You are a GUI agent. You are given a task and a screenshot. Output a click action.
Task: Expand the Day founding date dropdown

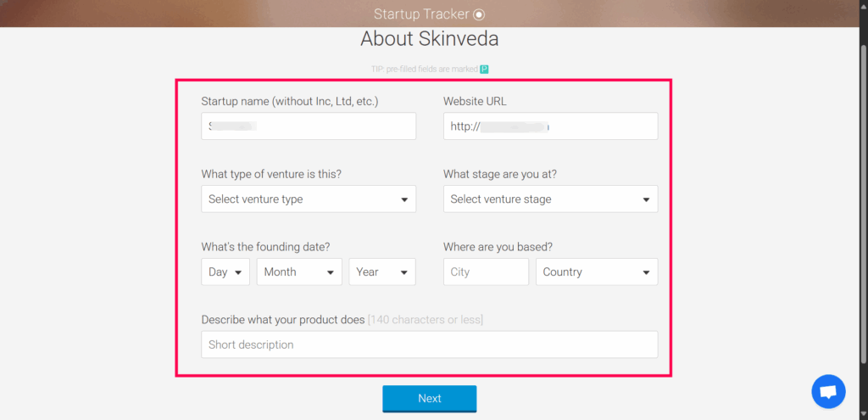tap(225, 272)
